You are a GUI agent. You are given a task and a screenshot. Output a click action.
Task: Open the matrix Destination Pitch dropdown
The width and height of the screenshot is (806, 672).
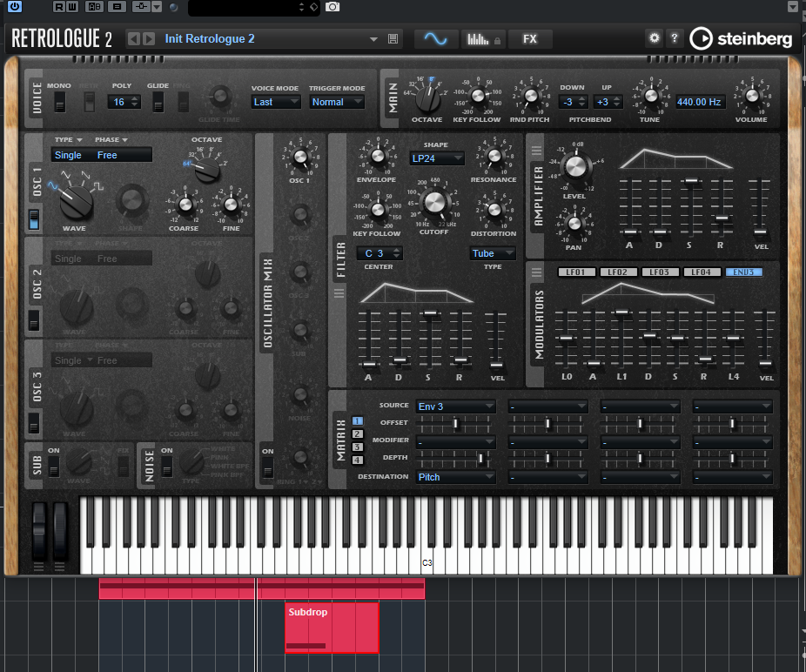tap(456, 477)
